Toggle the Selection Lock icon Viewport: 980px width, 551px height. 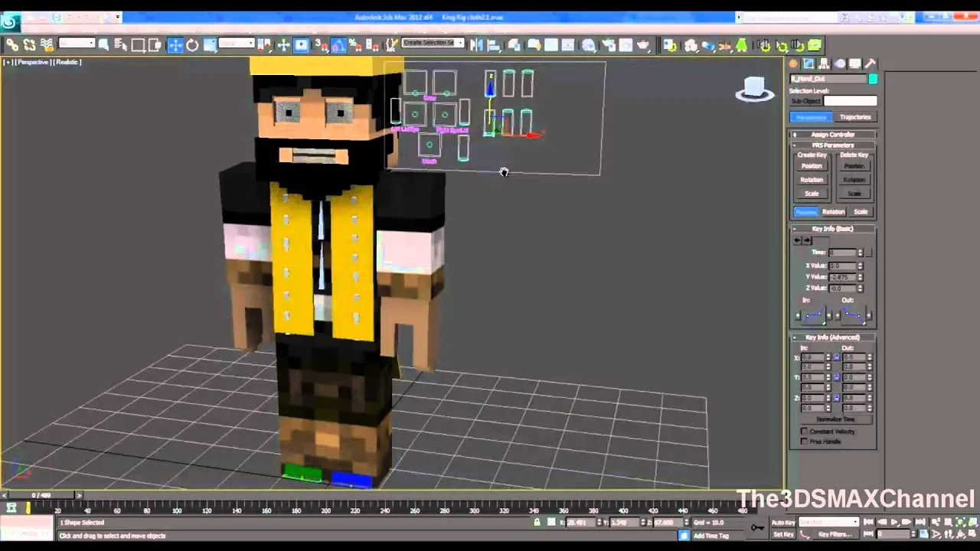537,522
